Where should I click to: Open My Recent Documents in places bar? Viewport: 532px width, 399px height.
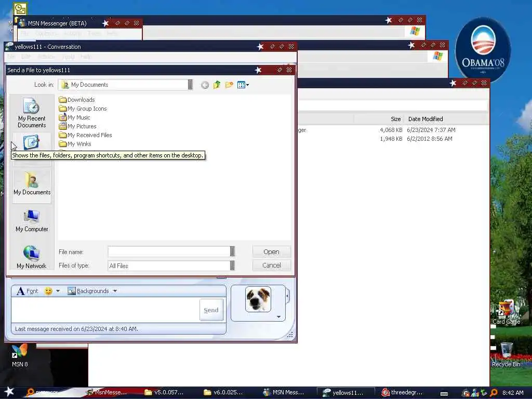(x=32, y=113)
